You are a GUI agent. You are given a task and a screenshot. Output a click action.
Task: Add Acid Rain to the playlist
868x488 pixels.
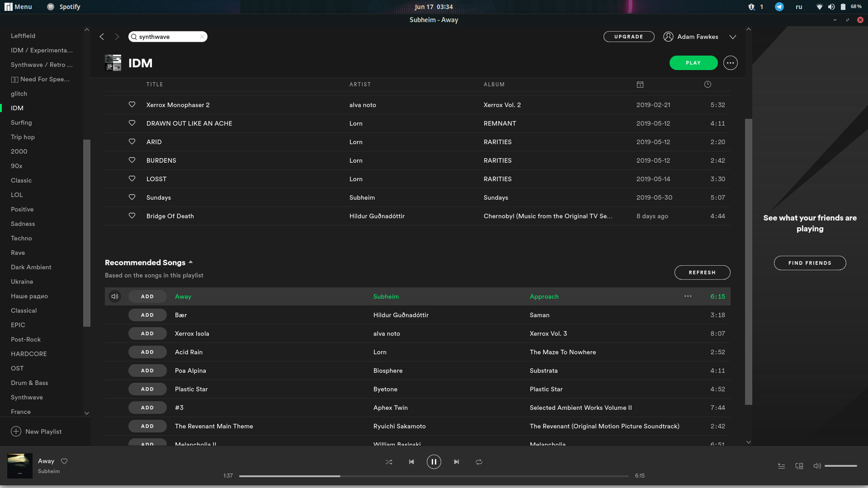tap(147, 352)
